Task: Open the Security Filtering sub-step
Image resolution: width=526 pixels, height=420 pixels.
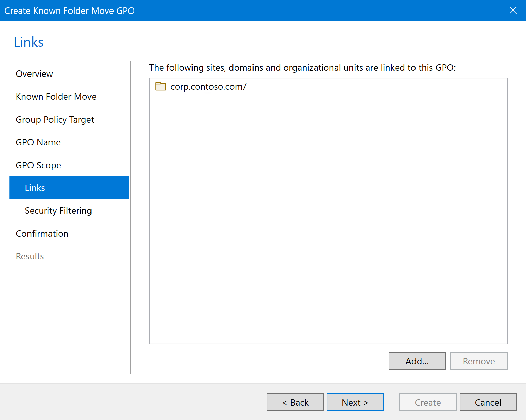Action: (x=58, y=211)
